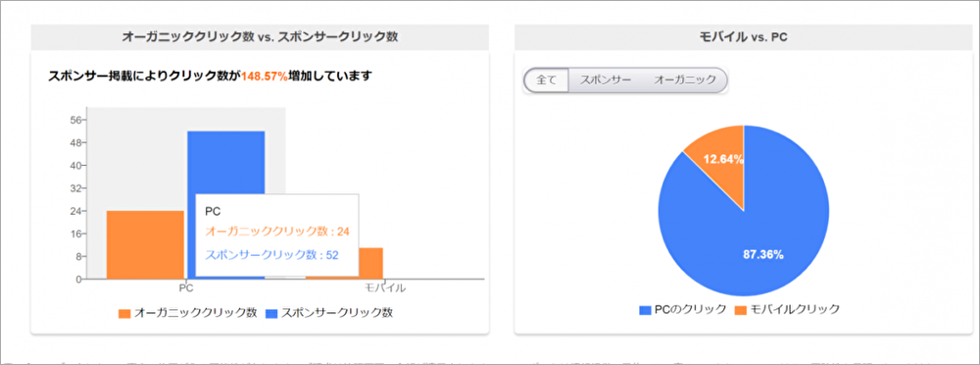The height and width of the screenshot is (365, 980).
Task: Select the orange PC organic bar
Action: point(145,244)
